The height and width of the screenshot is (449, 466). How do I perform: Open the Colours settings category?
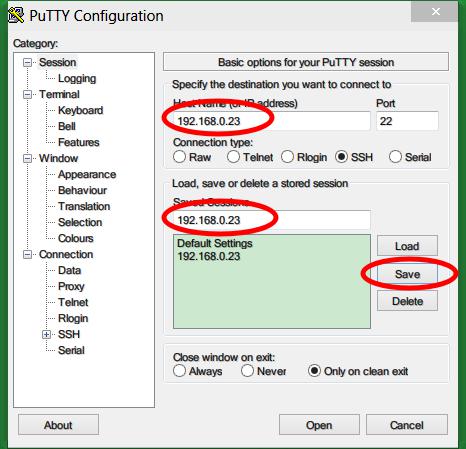click(x=76, y=238)
